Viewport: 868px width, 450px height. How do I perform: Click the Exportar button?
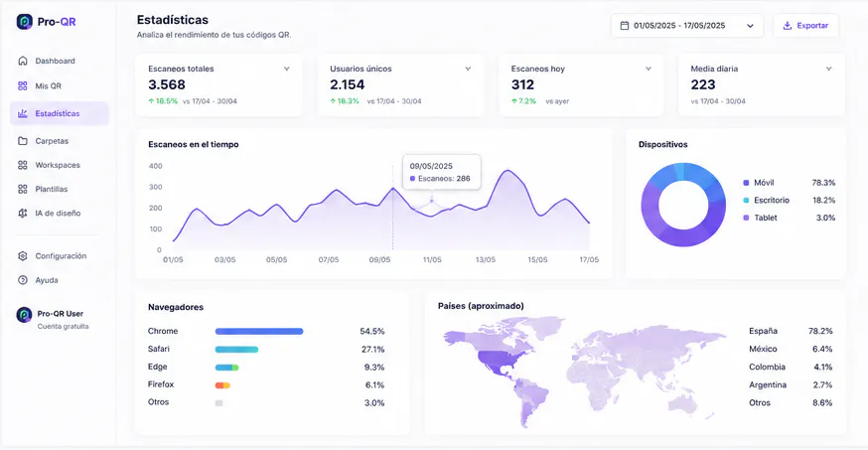tap(805, 26)
